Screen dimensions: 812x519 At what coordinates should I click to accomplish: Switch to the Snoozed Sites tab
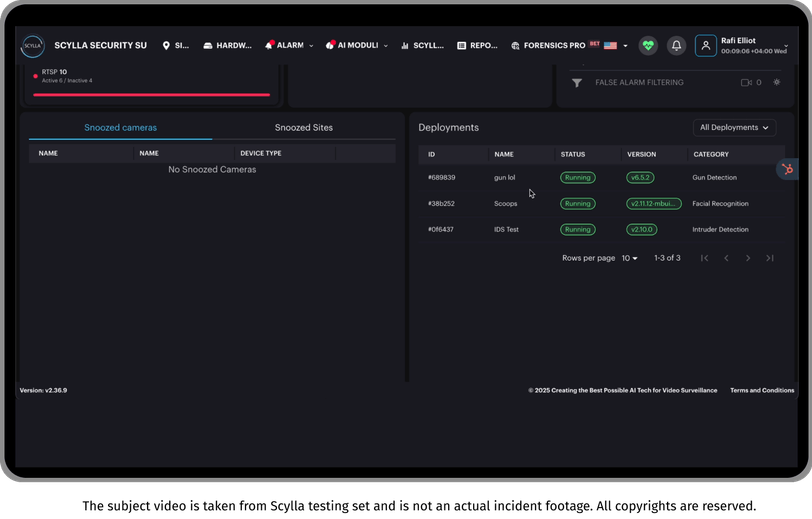[303, 127]
